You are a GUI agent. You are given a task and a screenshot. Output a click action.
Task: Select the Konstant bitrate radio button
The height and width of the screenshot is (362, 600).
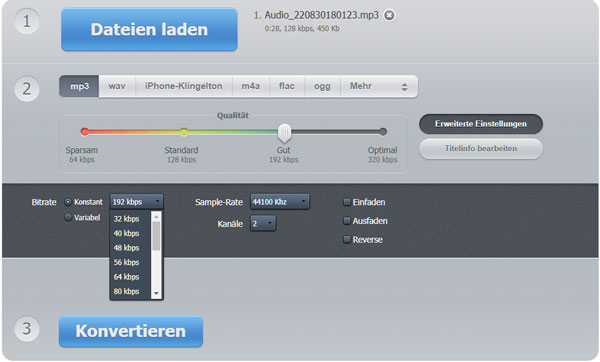(68, 202)
